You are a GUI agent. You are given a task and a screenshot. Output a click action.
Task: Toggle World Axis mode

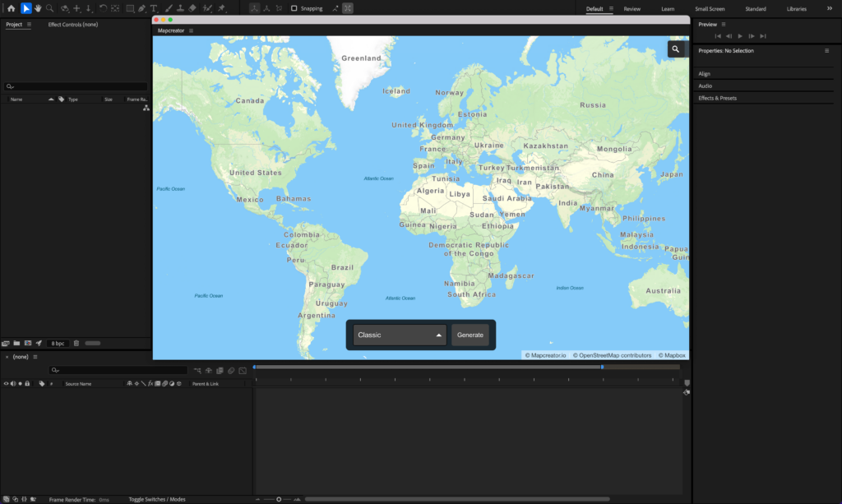pos(266,8)
